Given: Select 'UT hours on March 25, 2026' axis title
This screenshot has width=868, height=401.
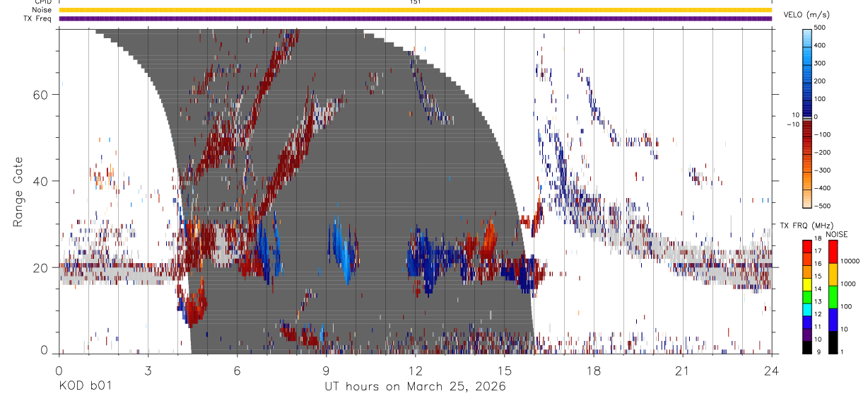Looking at the screenshot, I should [x=415, y=387].
